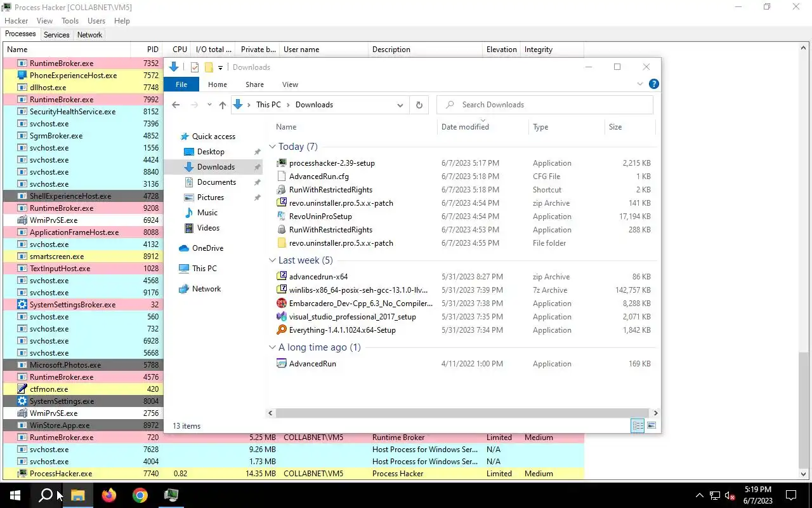The height and width of the screenshot is (508, 812).
Task: Select ctfmon.exe process in Process Hacker
Action: (x=82, y=389)
